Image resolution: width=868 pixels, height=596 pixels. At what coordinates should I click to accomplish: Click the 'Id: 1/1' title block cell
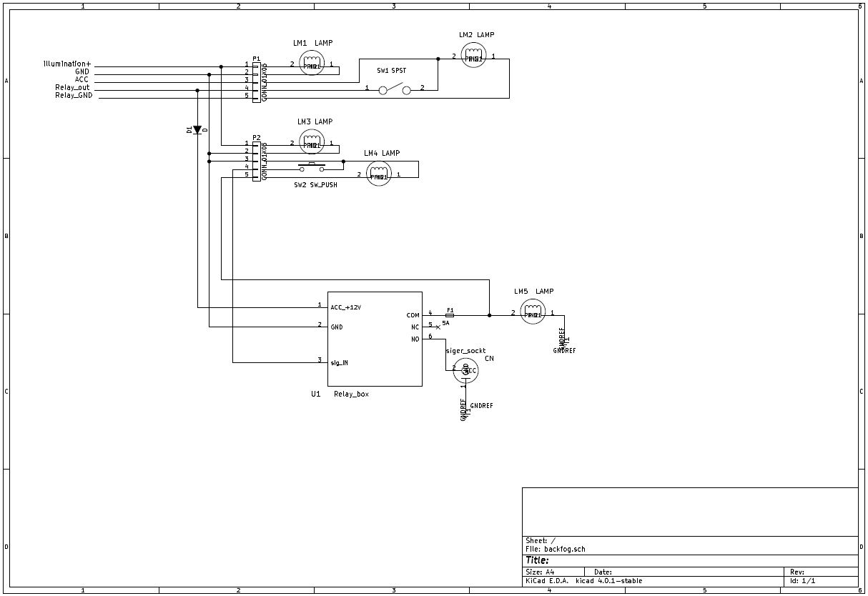coord(802,581)
